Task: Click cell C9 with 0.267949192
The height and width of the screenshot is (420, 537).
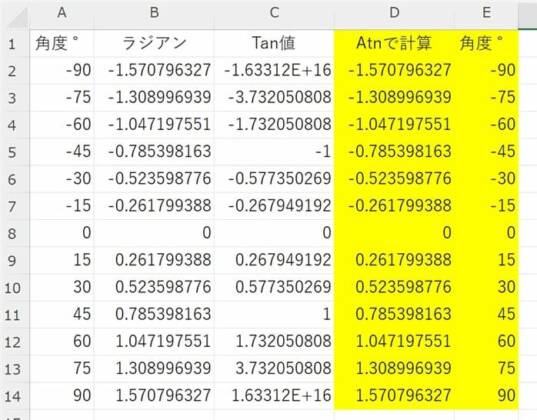Action: (x=274, y=260)
